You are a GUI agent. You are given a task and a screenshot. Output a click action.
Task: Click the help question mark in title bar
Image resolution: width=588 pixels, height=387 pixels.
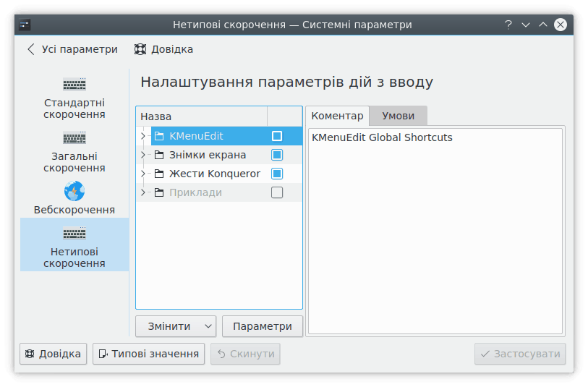click(x=508, y=25)
